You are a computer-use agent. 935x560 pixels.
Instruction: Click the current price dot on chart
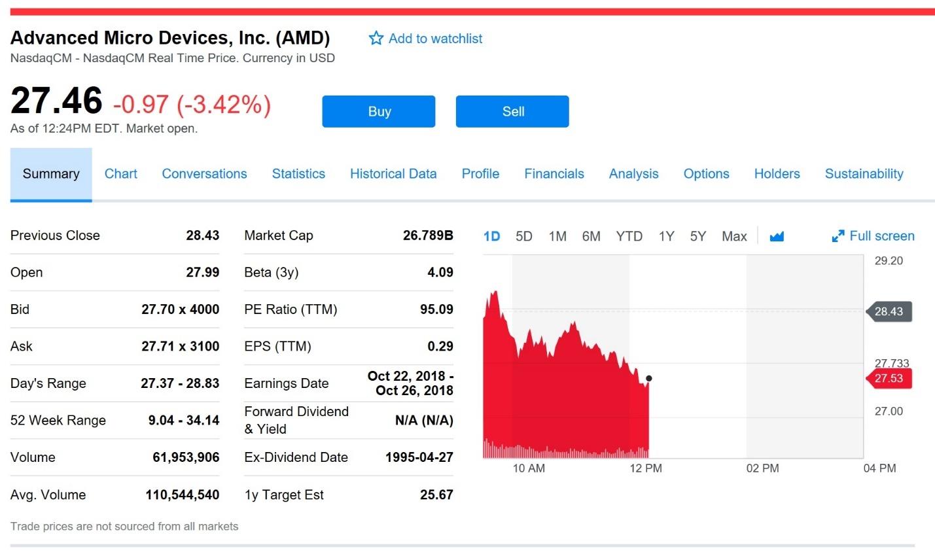tap(648, 378)
